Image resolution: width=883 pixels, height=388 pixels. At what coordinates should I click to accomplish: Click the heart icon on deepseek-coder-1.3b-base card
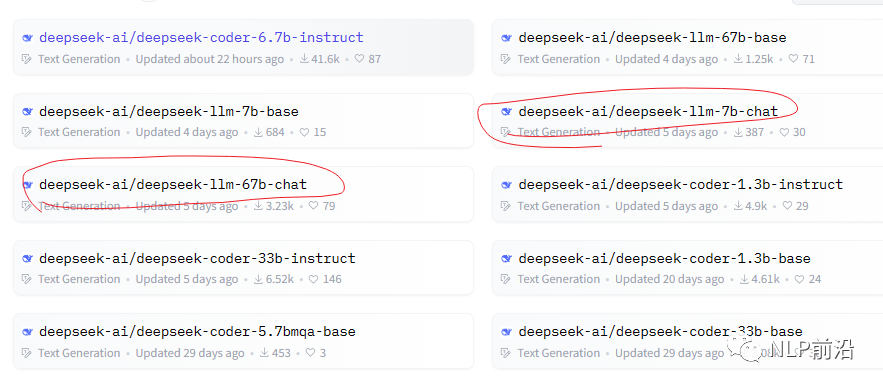pyautogui.click(x=799, y=279)
